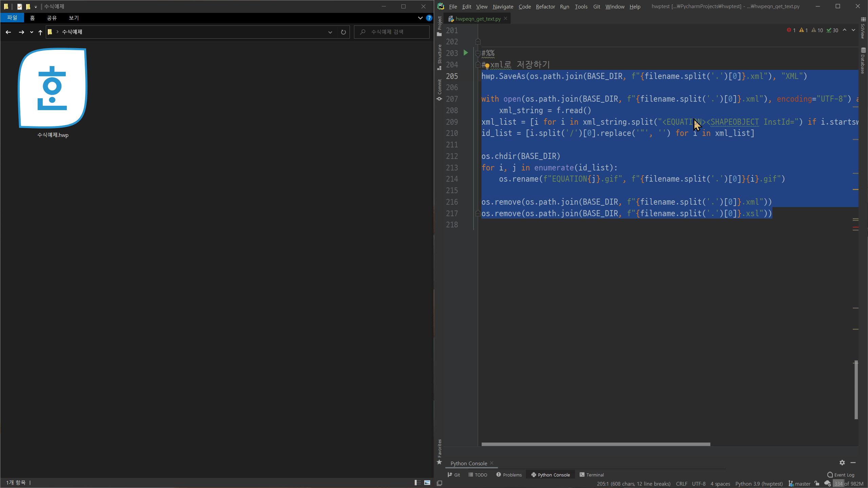Click the editor horizontal scrollbar
This screenshot has width=868, height=488.
tap(595, 444)
